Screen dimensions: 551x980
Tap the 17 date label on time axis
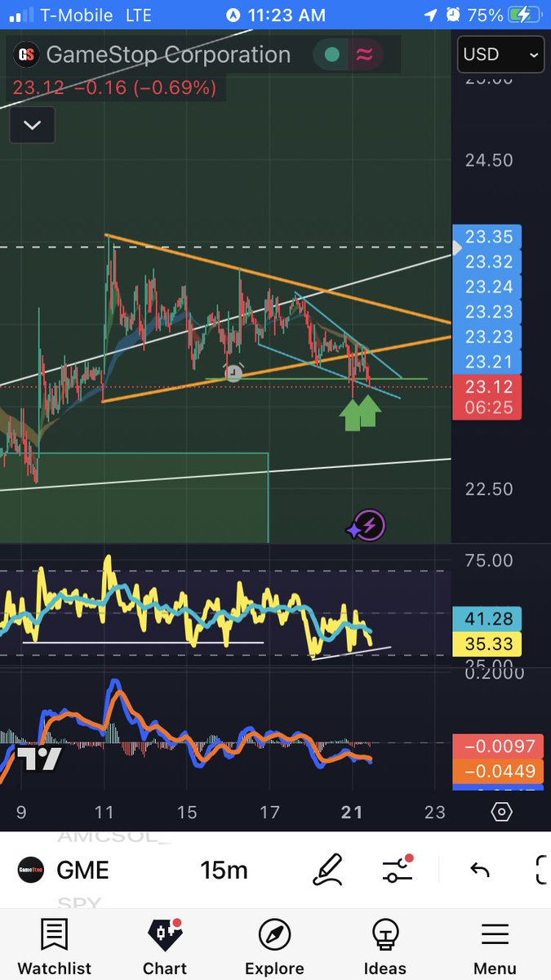[x=270, y=812]
